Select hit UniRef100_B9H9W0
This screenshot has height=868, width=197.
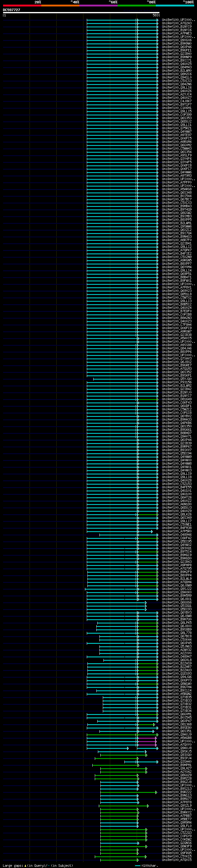pos(176,43)
